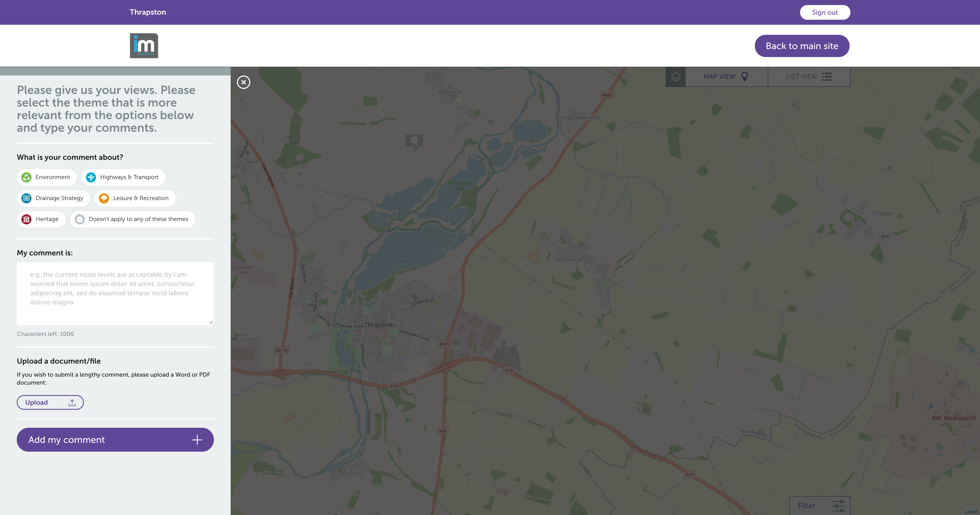980x515 pixels.
Task: Open the Filter panel
Action: (819, 506)
